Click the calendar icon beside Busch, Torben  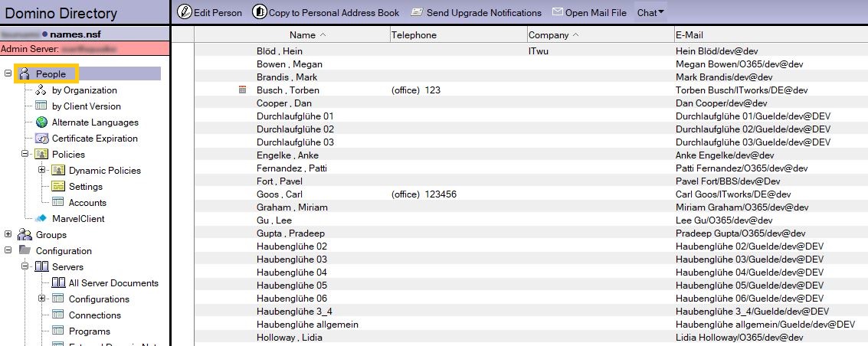242,90
